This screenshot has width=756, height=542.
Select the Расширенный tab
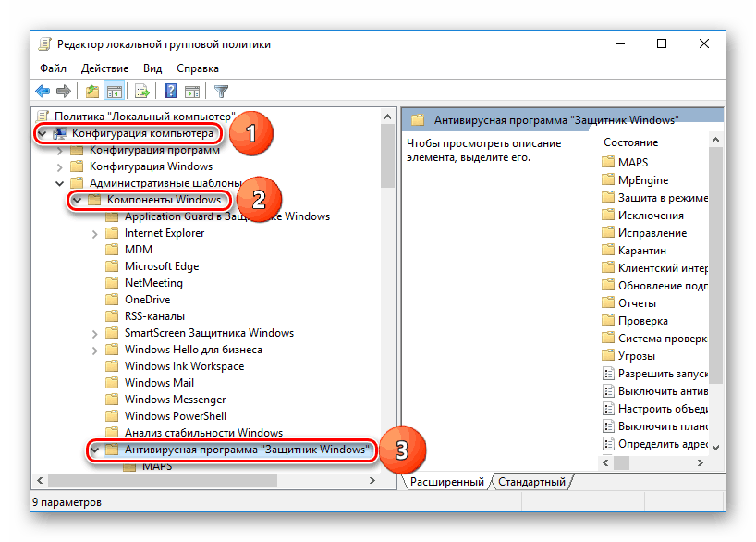coord(446,482)
